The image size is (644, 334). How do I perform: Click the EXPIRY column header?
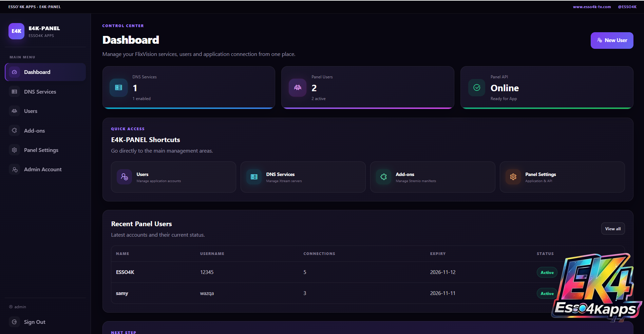pos(438,254)
